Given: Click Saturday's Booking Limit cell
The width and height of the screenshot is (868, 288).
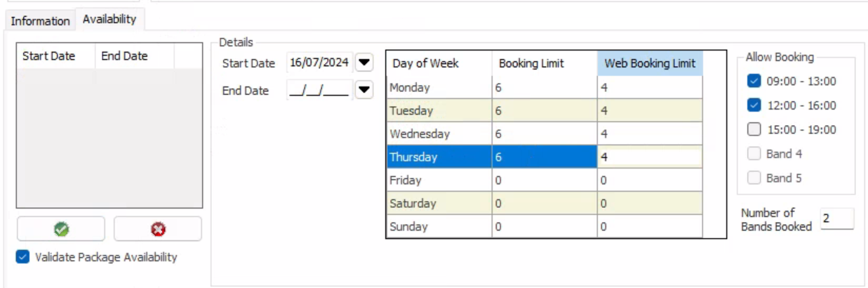Looking at the screenshot, I should pos(545,204).
